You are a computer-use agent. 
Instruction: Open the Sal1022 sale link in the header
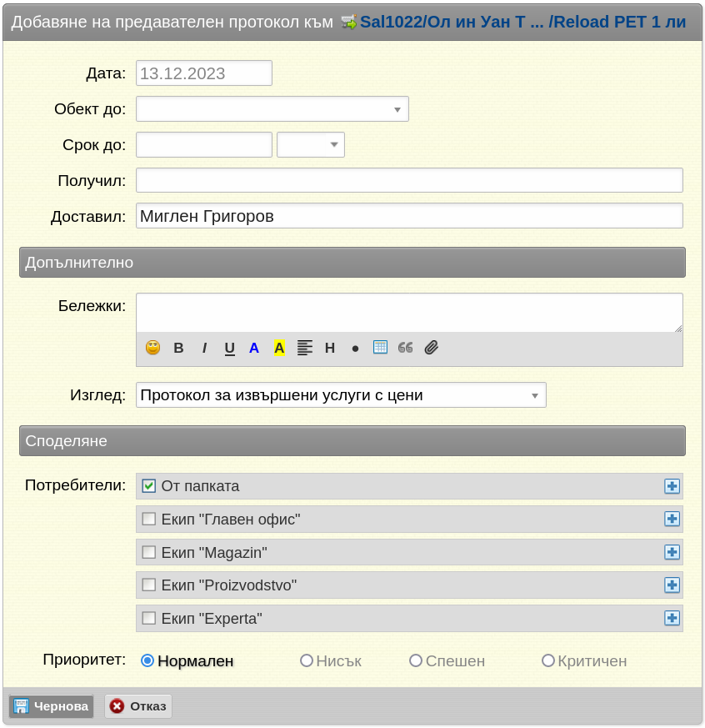click(x=522, y=22)
